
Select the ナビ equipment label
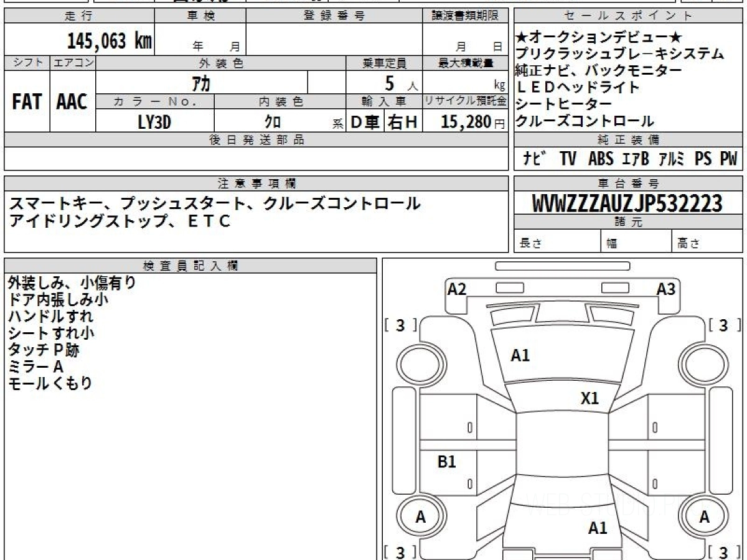coord(534,159)
